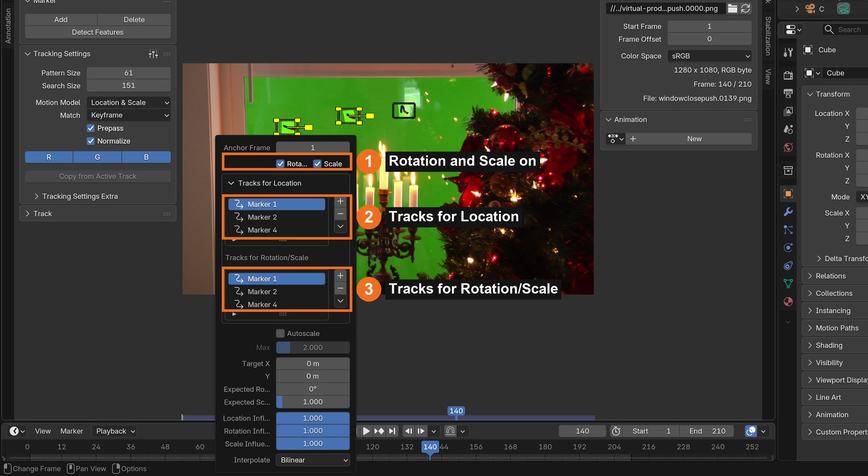The image size is (868, 476).
Task: Open the timeline View menu
Action: [43, 431]
